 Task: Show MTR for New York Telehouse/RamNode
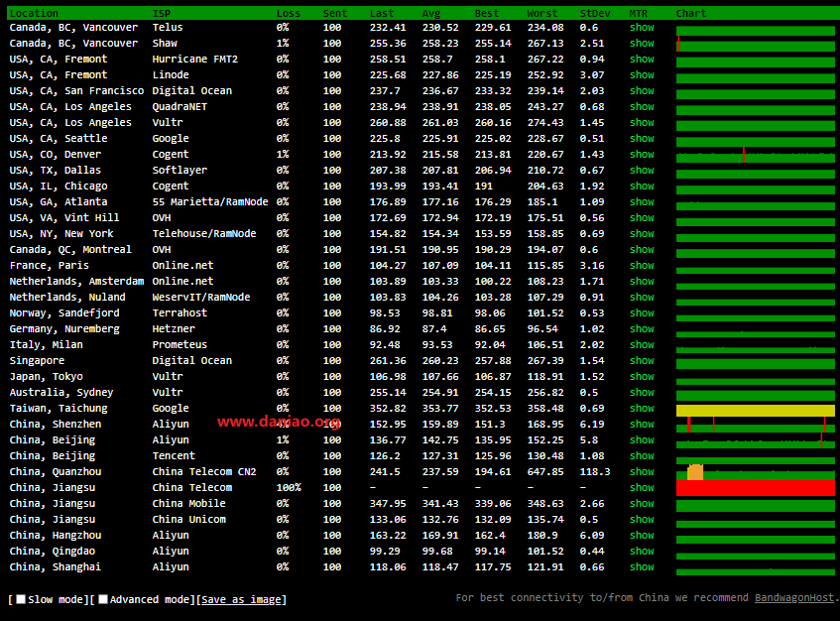pyautogui.click(x=642, y=233)
